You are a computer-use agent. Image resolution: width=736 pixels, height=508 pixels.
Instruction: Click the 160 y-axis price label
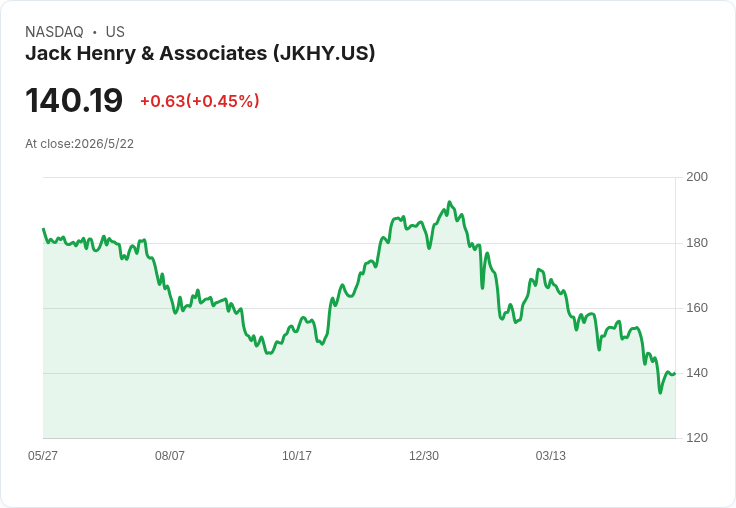pyautogui.click(x=697, y=308)
